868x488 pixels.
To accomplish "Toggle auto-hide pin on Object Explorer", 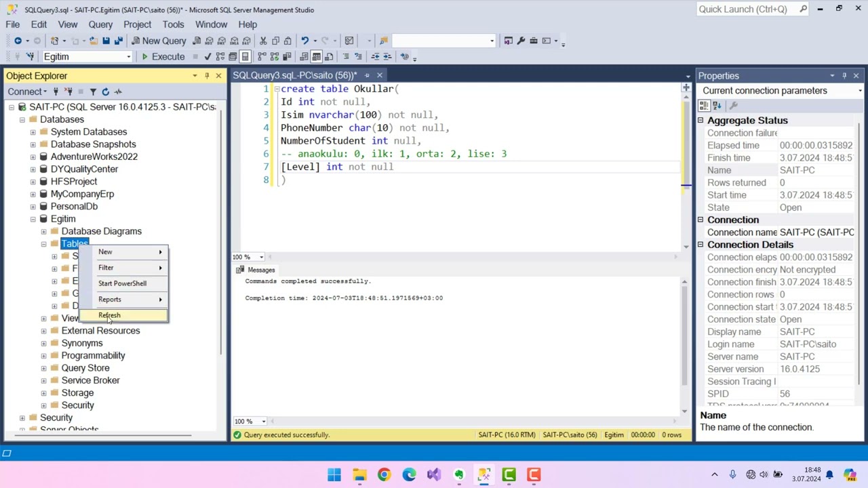I will [x=207, y=76].
